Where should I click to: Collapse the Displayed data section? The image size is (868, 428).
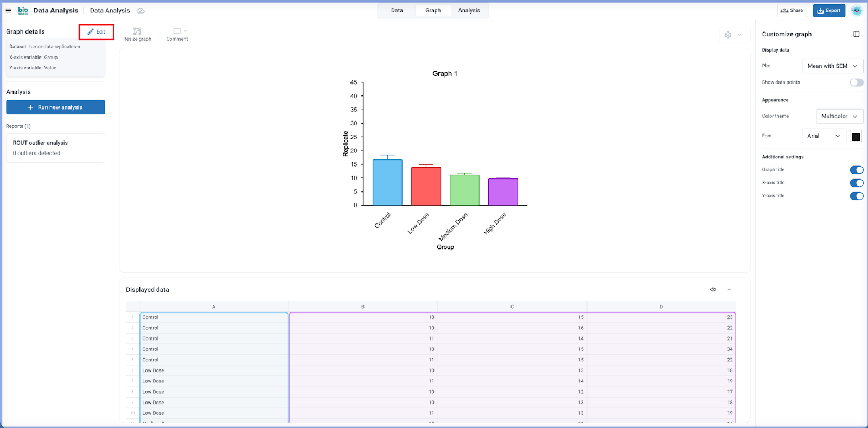tap(729, 290)
